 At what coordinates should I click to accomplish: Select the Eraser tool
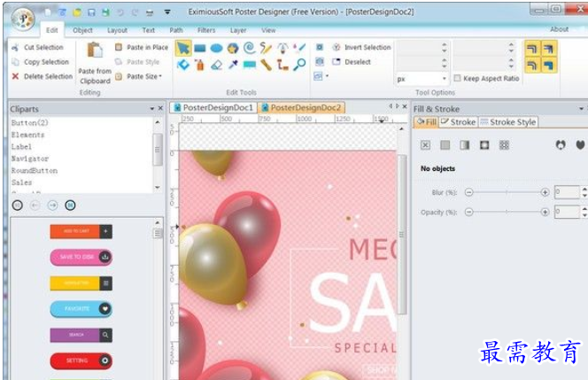point(216,65)
